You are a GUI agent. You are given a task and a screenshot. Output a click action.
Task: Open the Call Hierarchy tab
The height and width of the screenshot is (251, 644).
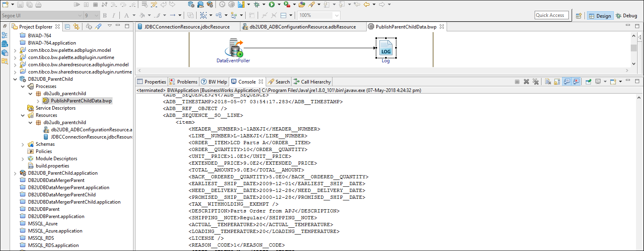pyautogui.click(x=312, y=82)
